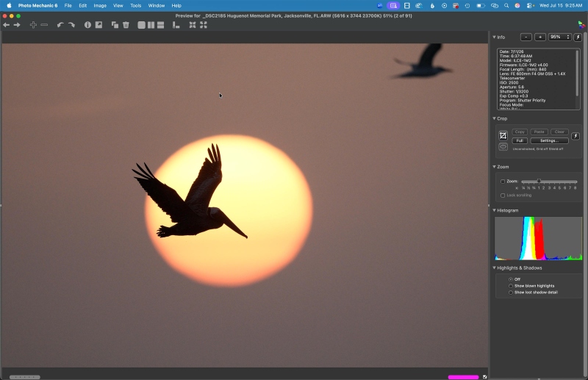Click the rating dots control at bottom left

[x=25, y=377]
